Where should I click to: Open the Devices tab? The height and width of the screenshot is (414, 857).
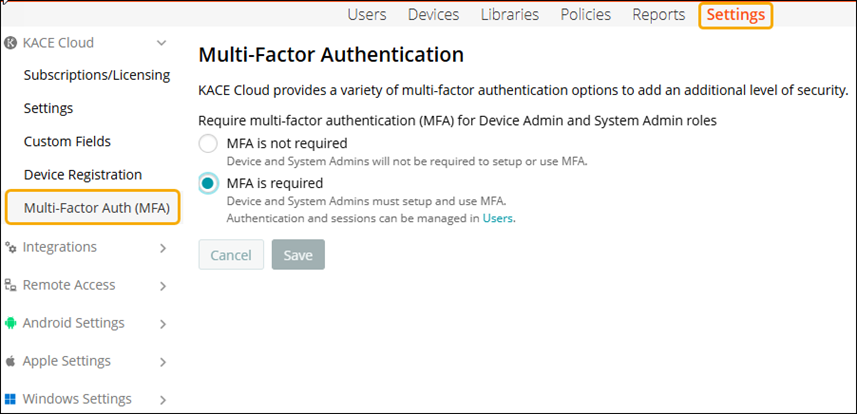coord(434,15)
